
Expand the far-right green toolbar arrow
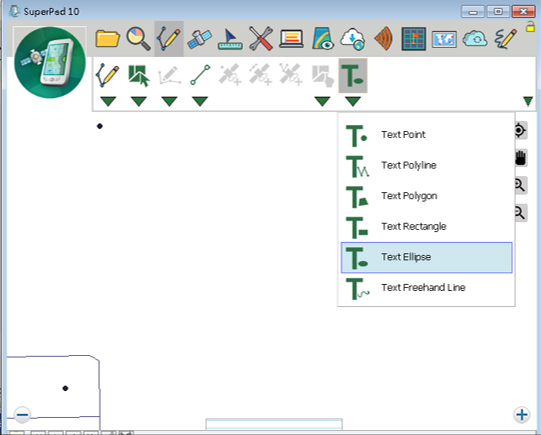tap(528, 101)
